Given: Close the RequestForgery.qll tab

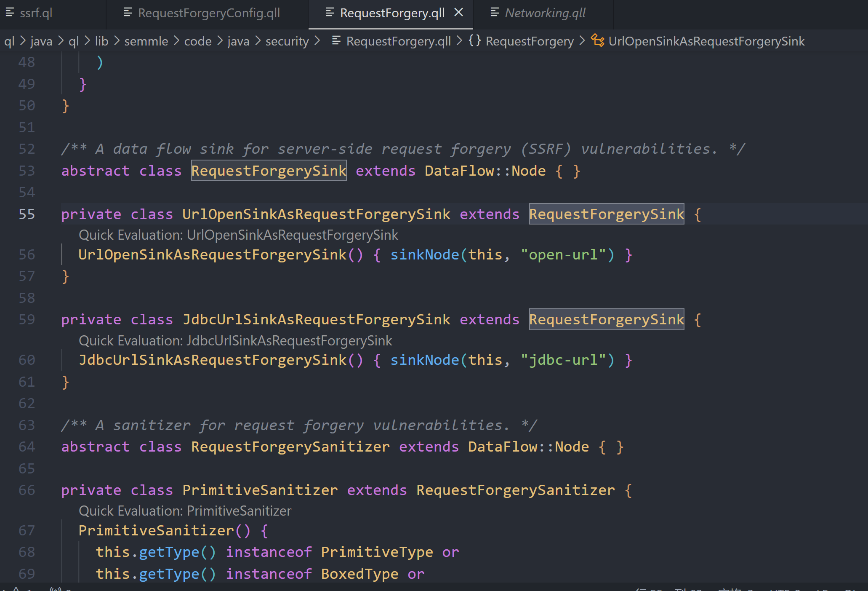Looking at the screenshot, I should [x=459, y=12].
